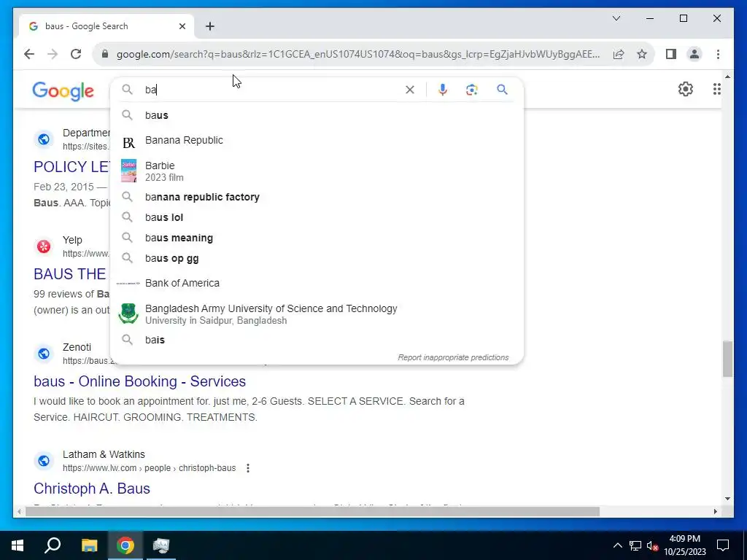Click the Chrome taskbar icon
The image size is (747, 560).
[125, 545]
